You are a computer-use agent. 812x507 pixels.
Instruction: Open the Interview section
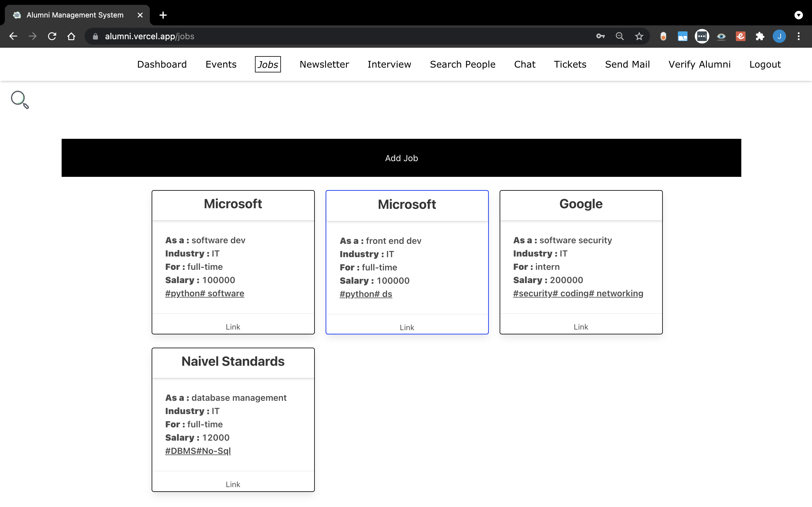click(x=389, y=64)
